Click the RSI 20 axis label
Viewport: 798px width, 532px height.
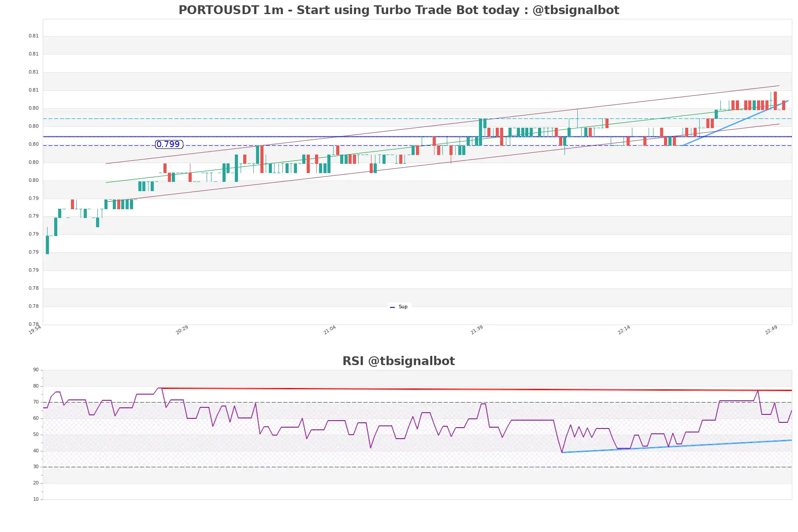(36, 483)
